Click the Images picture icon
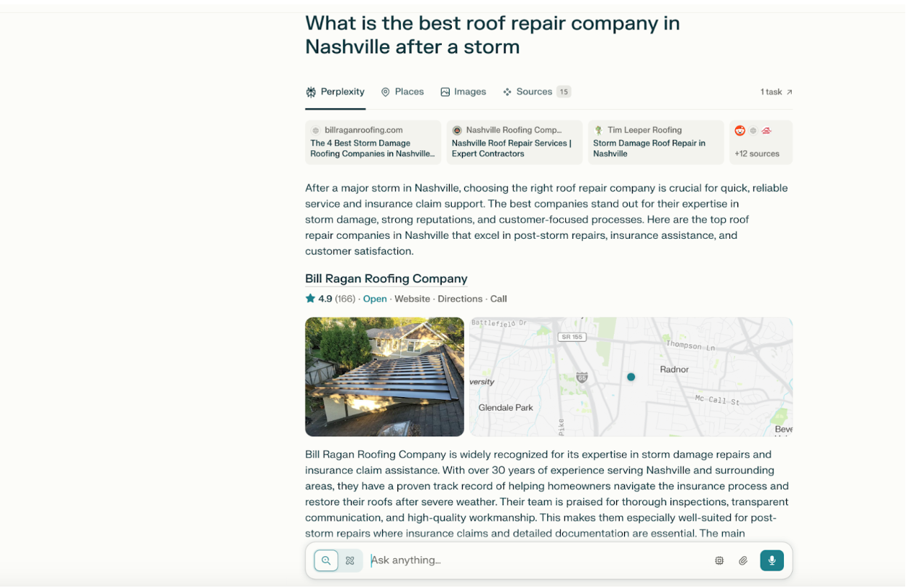The height and width of the screenshot is (588, 911). [x=445, y=92]
